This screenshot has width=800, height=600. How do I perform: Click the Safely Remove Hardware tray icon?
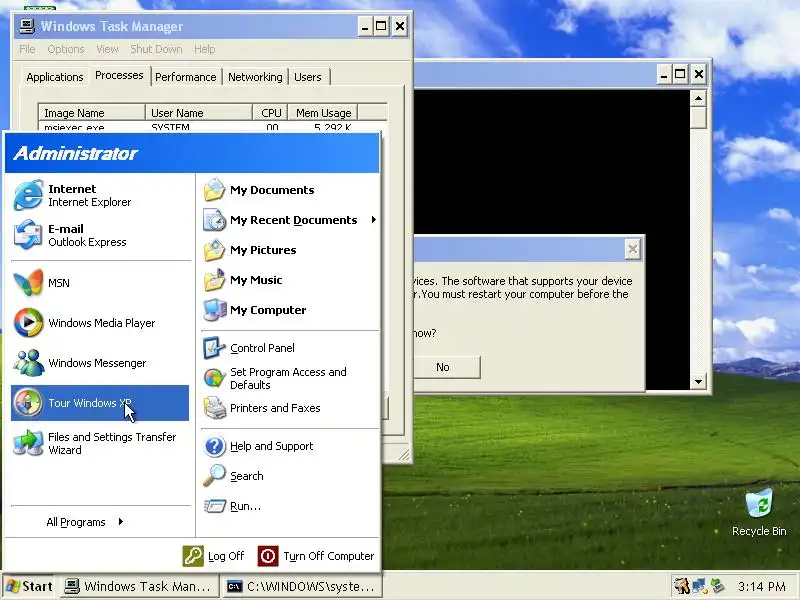(x=717, y=586)
